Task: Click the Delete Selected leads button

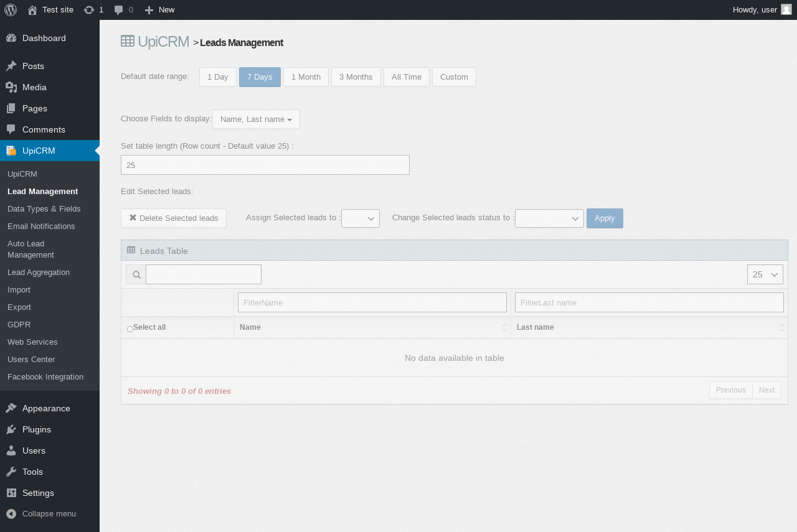Action: 174,218
